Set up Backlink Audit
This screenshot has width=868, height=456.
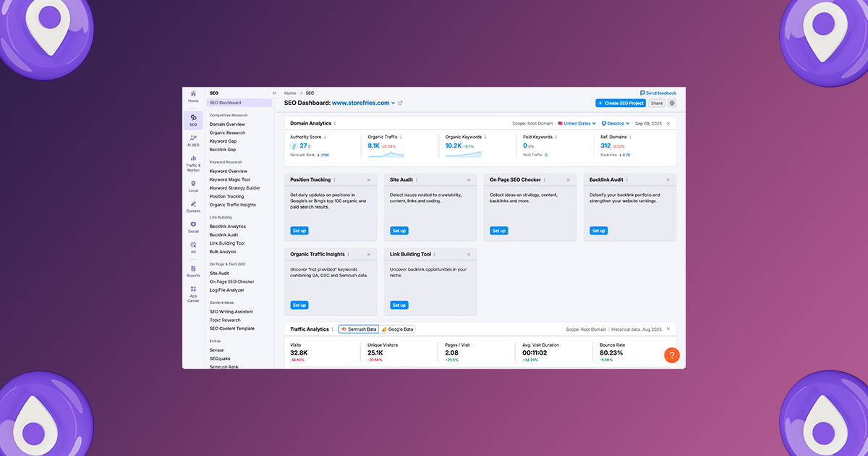599,230
